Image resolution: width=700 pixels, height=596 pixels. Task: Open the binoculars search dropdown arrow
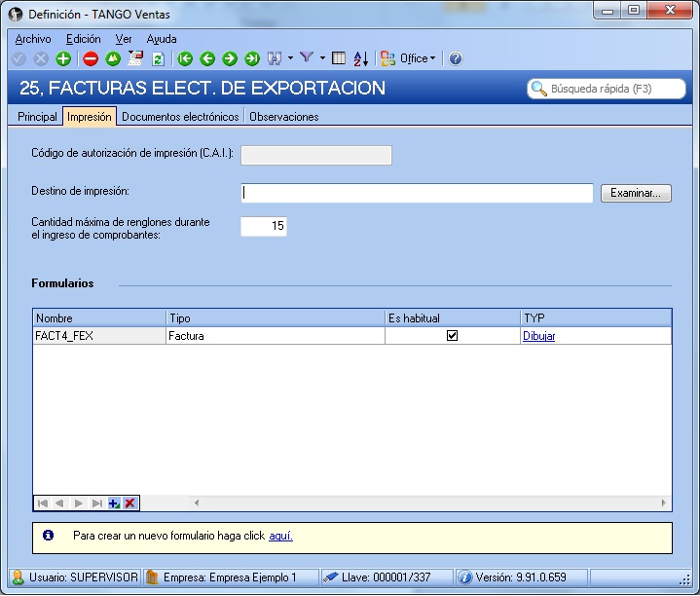[x=290, y=58]
